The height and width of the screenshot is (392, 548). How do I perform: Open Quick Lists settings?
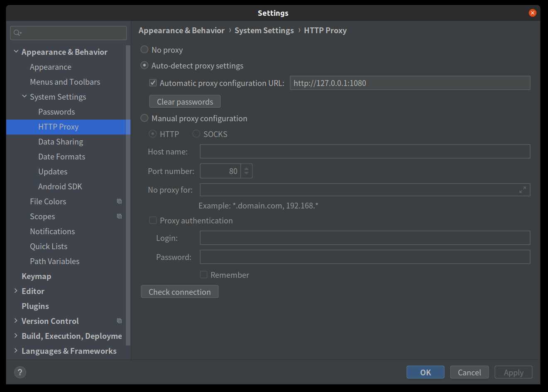pos(49,246)
